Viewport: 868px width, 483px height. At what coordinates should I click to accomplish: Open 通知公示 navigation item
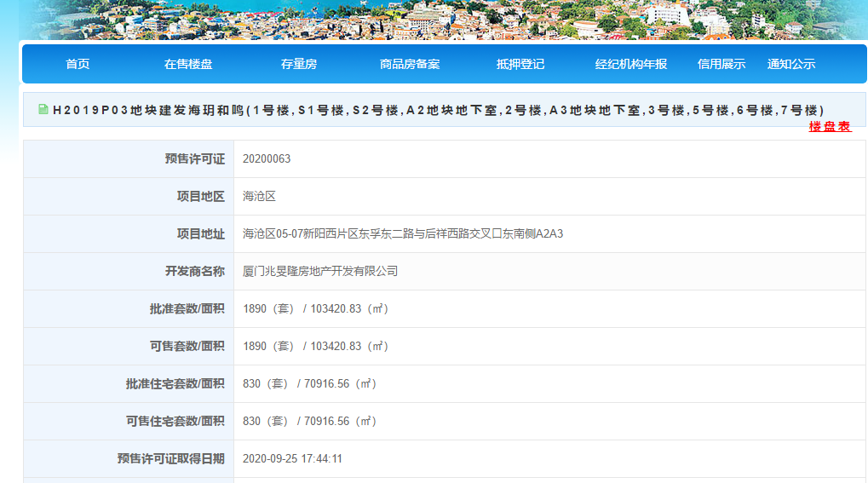tap(791, 64)
